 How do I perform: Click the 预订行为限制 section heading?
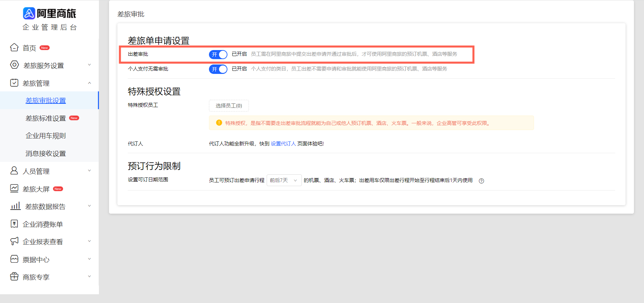[x=154, y=166]
